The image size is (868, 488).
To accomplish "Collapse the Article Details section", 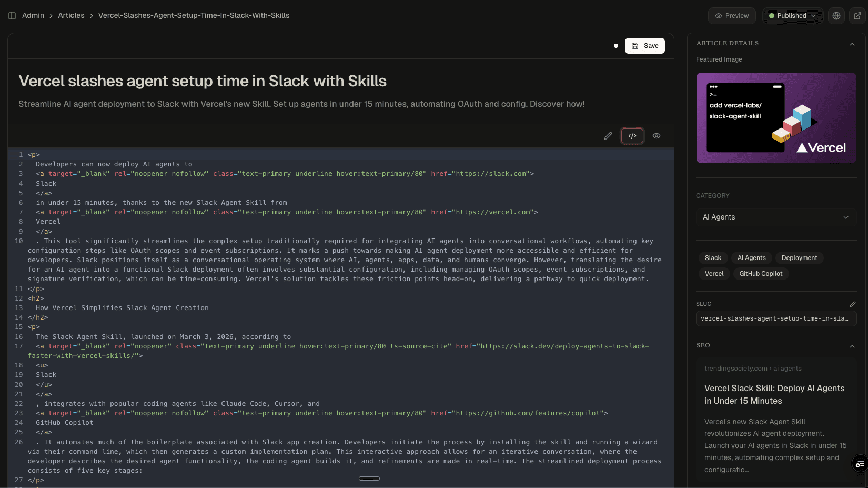I will coord(852,44).
